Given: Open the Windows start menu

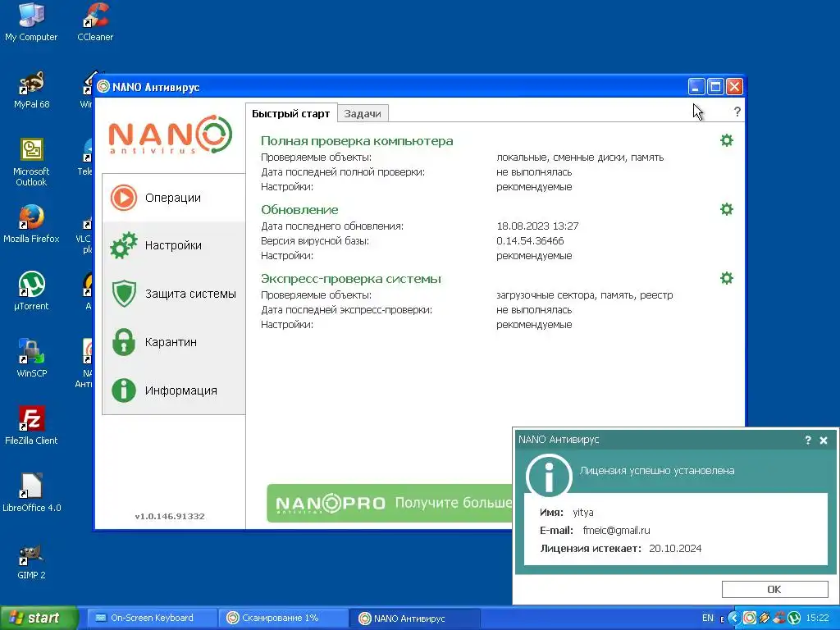Looking at the screenshot, I should click(x=39, y=618).
